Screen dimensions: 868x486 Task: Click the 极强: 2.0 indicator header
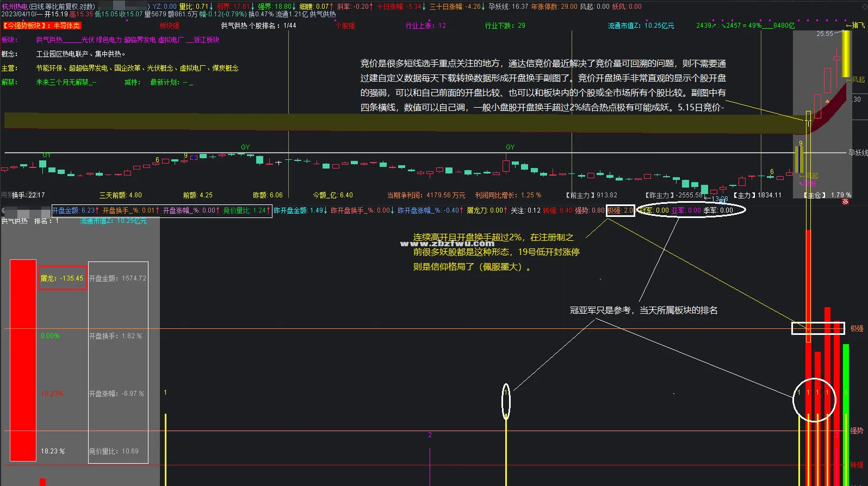pos(620,210)
